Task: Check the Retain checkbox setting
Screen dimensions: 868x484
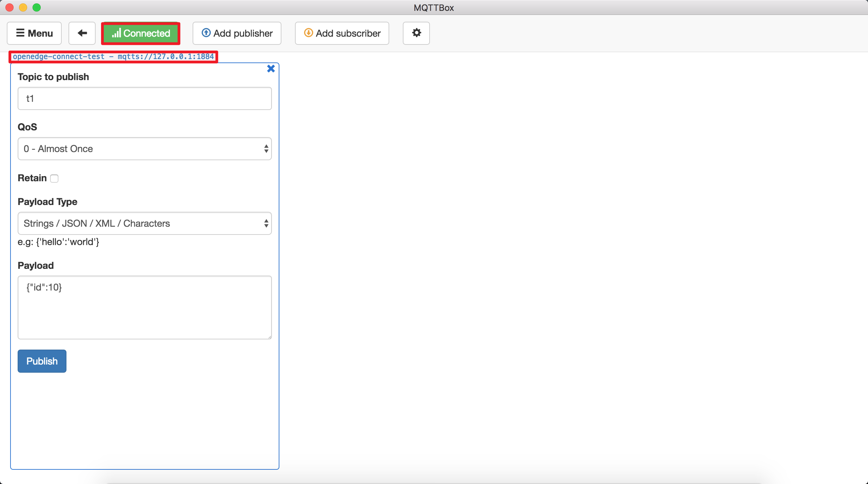Action: pos(54,178)
